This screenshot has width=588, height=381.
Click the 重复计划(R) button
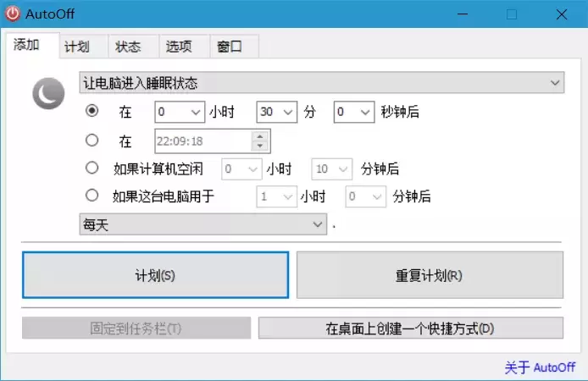(430, 275)
